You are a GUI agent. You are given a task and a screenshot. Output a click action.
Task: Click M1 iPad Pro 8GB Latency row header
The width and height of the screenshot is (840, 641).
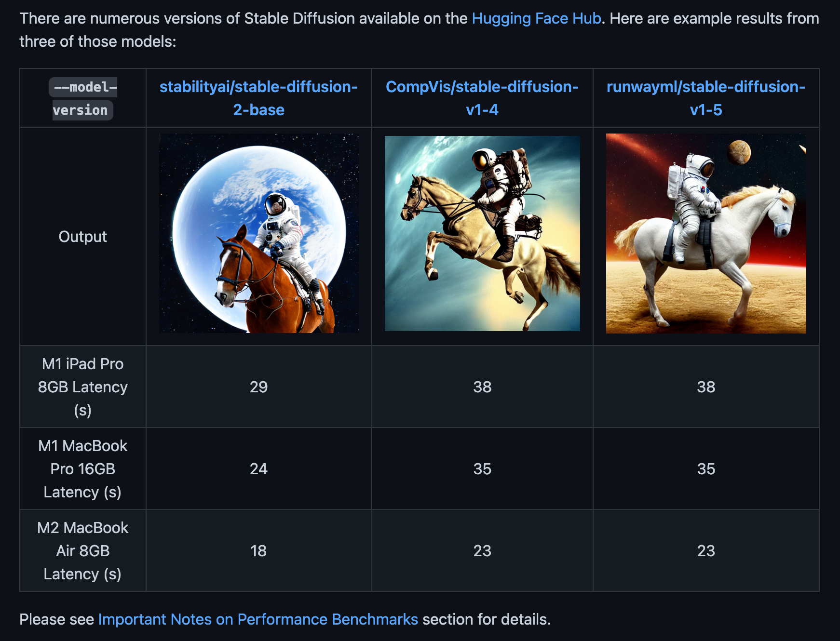tap(83, 387)
